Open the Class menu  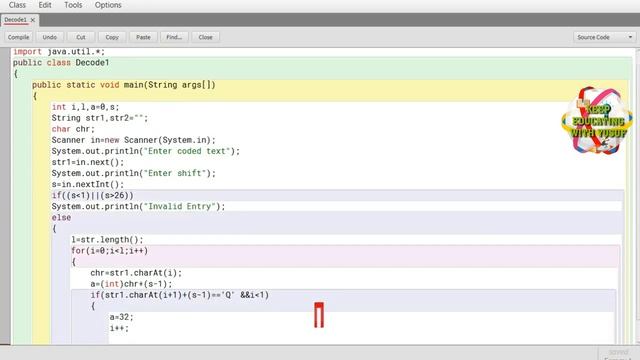[17, 5]
